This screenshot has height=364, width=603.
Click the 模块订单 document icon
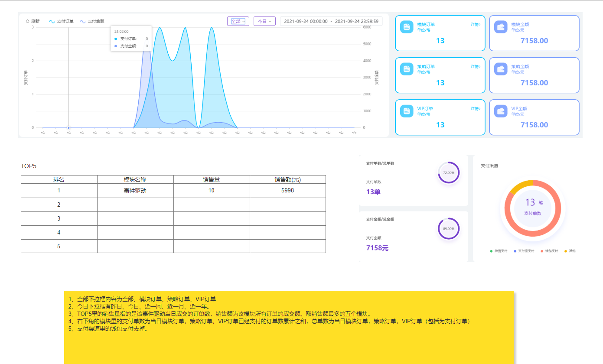[x=407, y=27]
